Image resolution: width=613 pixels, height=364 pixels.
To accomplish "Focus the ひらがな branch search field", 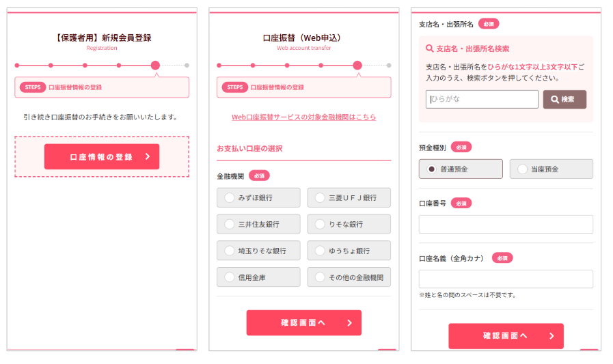I will (482, 100).
